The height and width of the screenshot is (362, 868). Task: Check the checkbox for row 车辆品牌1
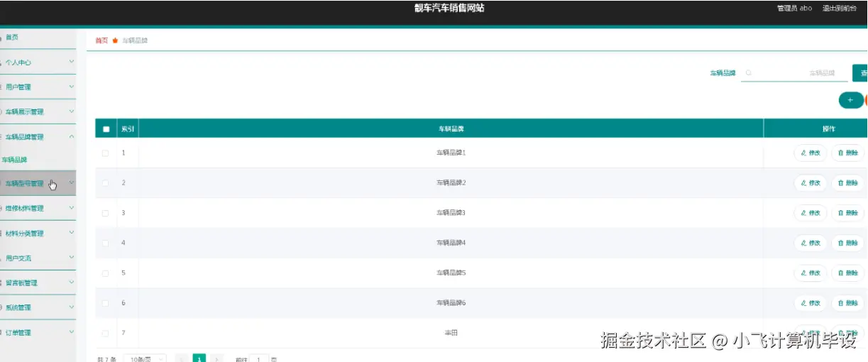click(x=106, y=153)
